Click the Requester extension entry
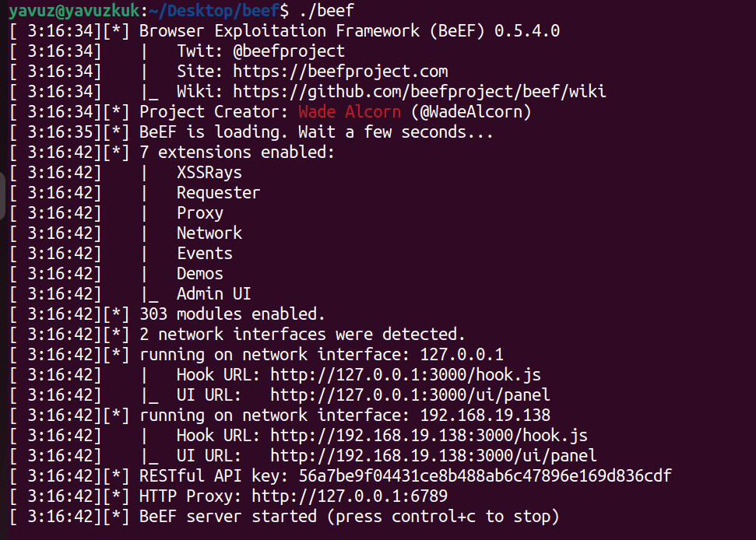 (219, 193)
